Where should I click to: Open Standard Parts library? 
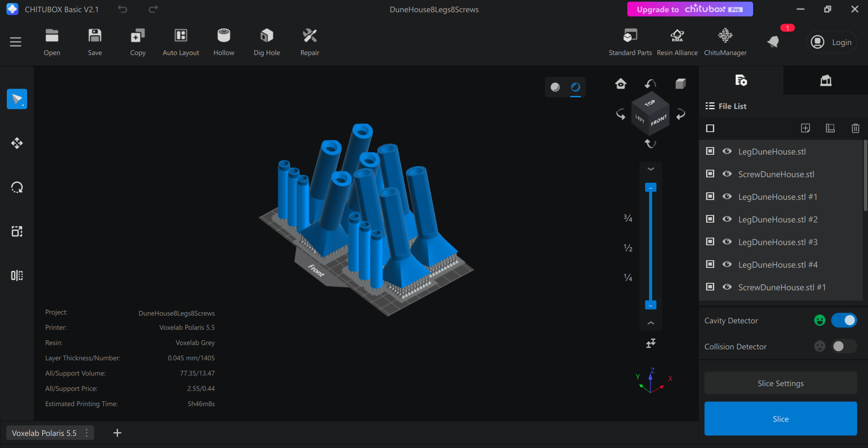pyautogui.click(x=630, y=43)
